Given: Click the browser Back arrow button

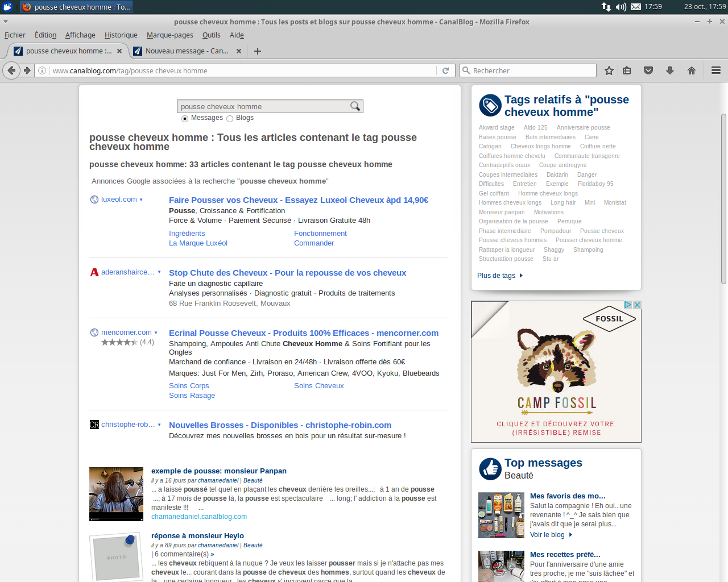Looking at the screenshot, I should (x=11, y=70).
